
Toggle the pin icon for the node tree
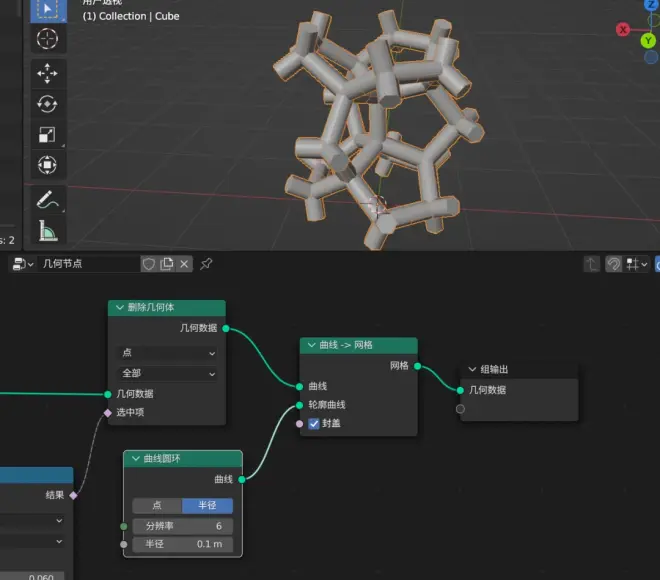tap(207, 264)
